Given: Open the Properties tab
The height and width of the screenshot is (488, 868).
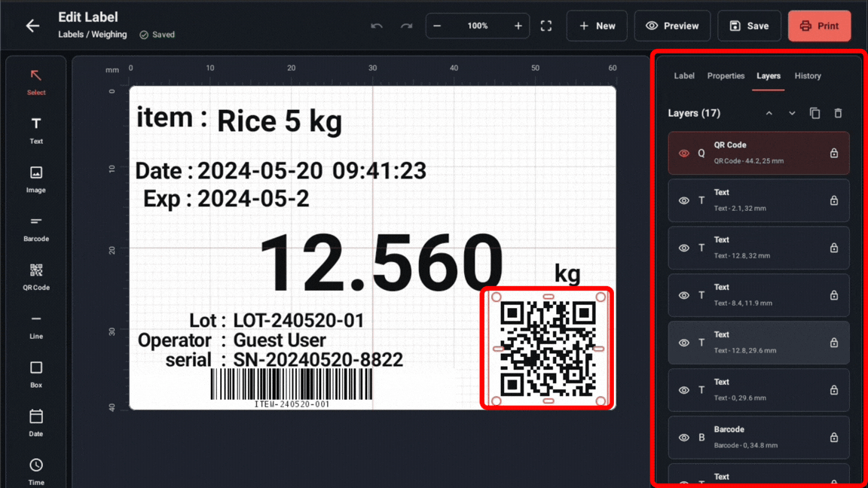Looking at the screenshot, I should click(x=726, y=76).
